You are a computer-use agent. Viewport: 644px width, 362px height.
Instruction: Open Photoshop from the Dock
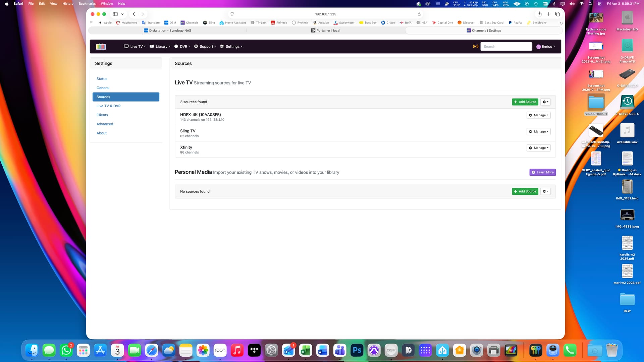point(357,350)
